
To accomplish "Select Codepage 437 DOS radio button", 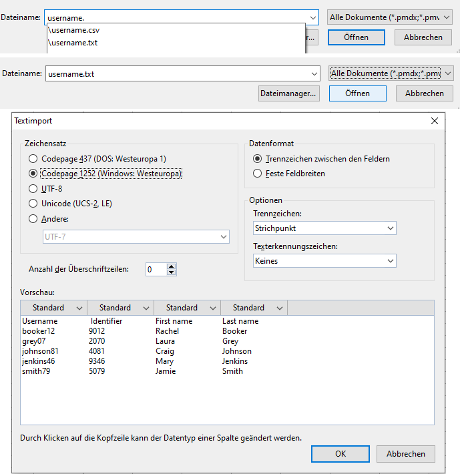I will pyautogui.click(x=33, y=159).
